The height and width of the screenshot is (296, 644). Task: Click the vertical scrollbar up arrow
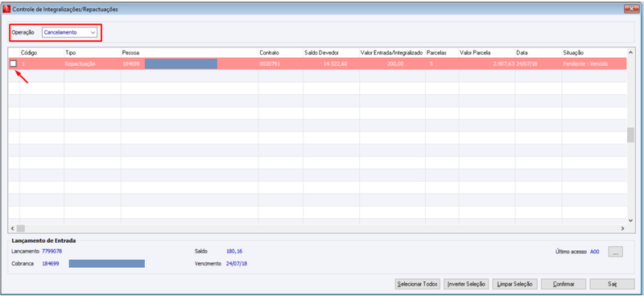coord(630,52)
